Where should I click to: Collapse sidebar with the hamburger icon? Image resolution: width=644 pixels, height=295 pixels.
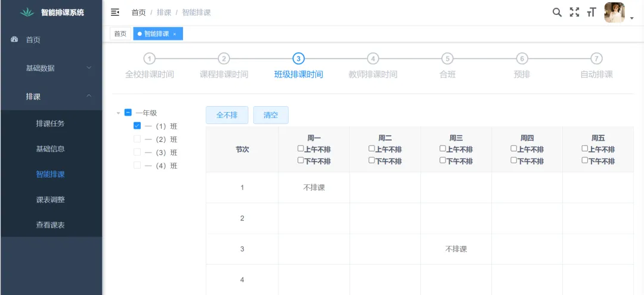click(x=115, y=13)
